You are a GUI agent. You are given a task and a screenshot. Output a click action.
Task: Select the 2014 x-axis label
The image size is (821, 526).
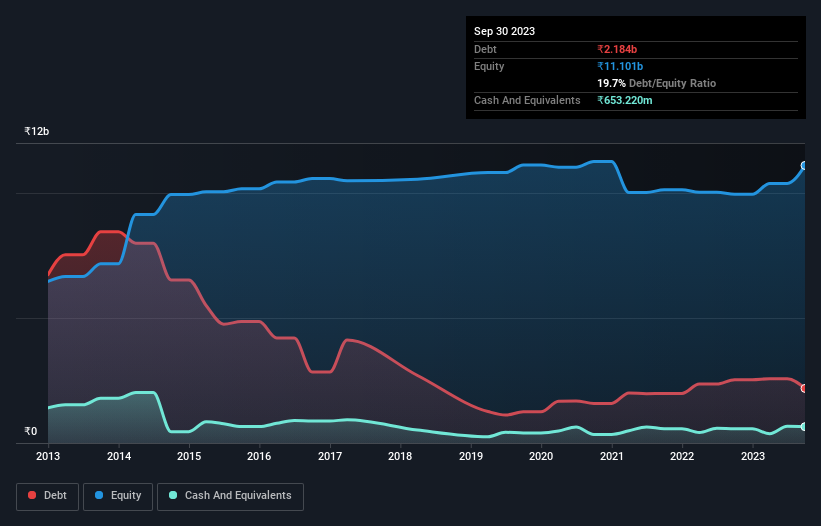[119, 456]
